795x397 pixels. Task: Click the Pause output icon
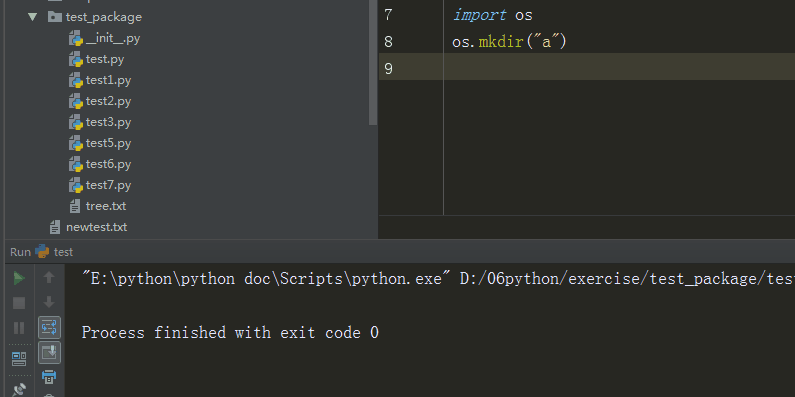click(19, 328)
